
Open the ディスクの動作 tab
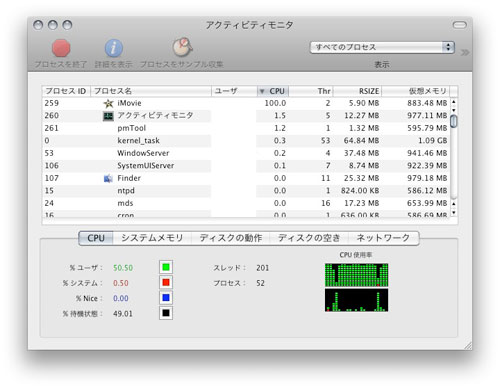(x=231, y=238)
